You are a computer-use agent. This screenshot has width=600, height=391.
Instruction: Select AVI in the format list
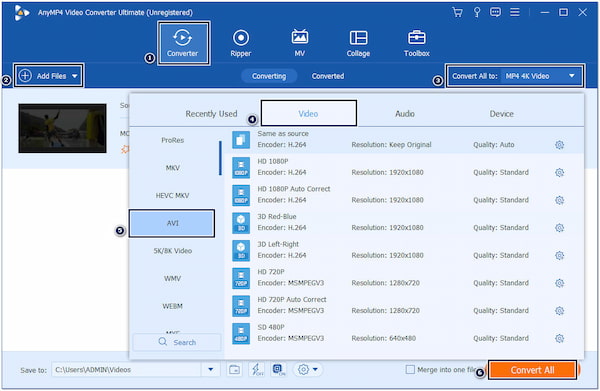[172, 223]
